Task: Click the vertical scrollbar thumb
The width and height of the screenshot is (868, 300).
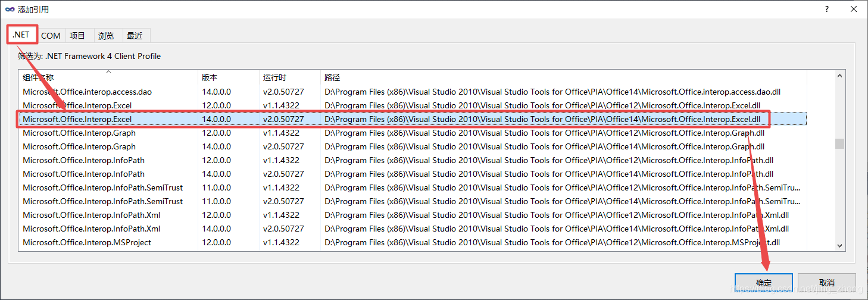Action: [839, 144]
